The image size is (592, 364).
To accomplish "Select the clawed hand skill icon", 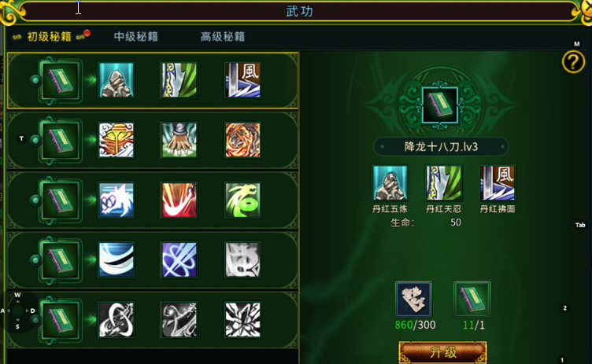I will (x=179, y=140).
